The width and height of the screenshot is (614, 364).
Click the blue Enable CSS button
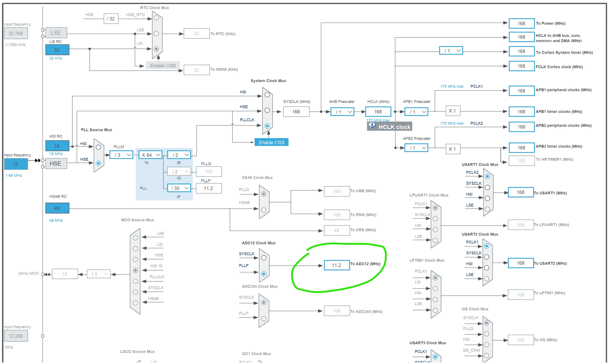272,142
